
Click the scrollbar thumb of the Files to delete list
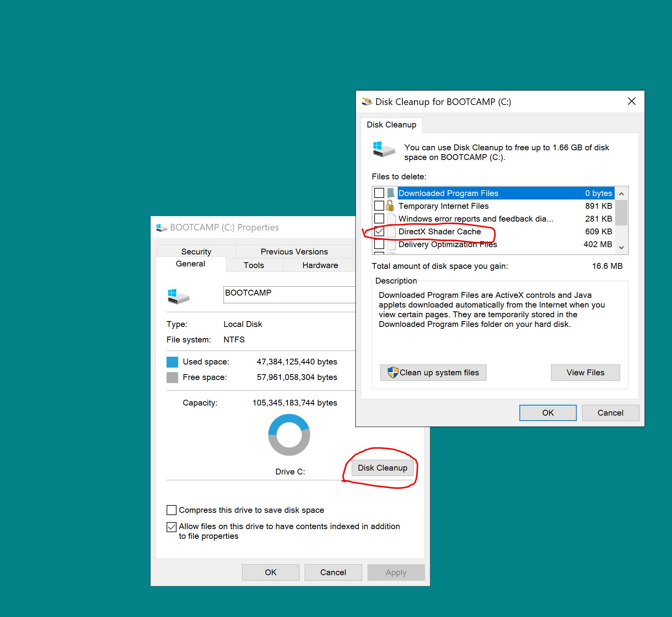621,212
